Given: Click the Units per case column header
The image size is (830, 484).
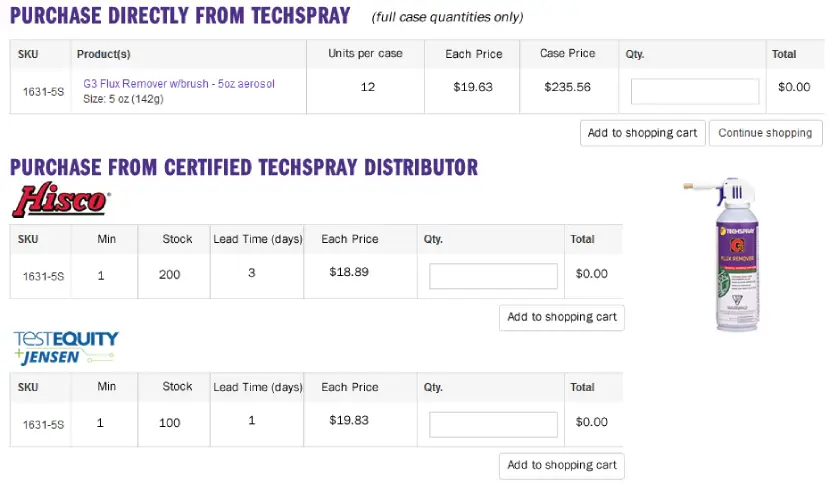Looking at the screenshot, I should pos(365,54).
